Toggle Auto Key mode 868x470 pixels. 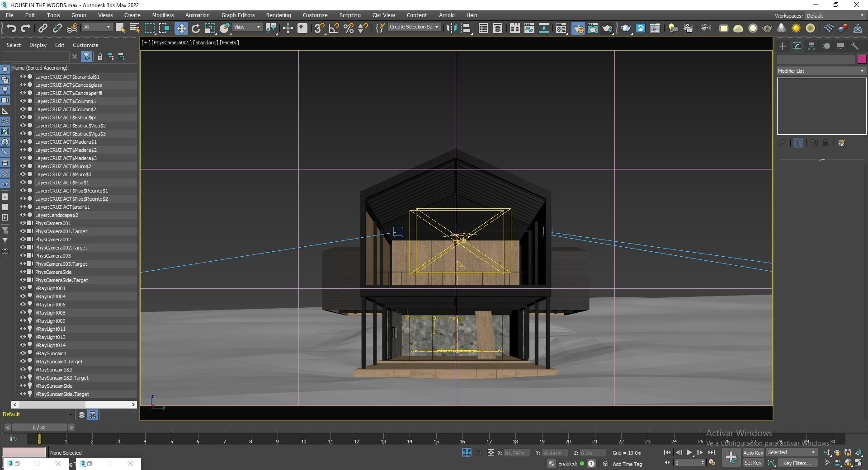click(x=753, y=452)
